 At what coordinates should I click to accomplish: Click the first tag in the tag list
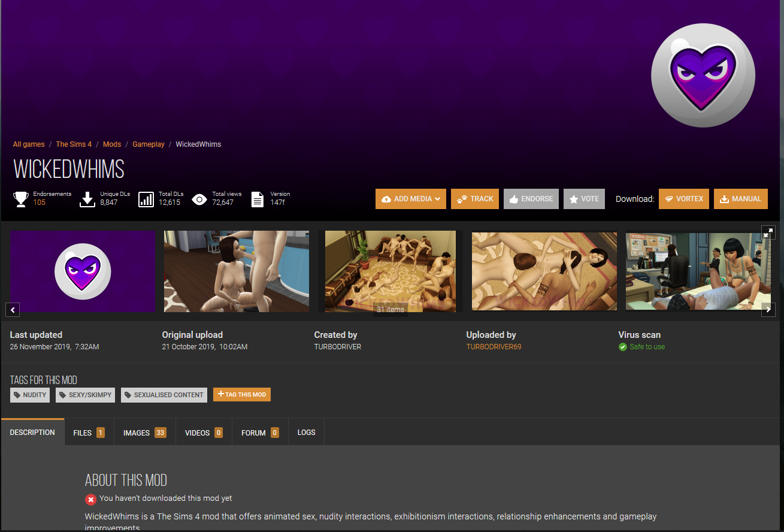(30, 395)
